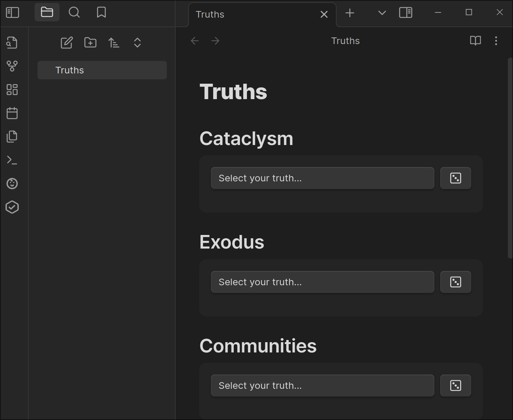The image size is (513, 420).
Task: Open Communities truth selection dropdown
Action: pos(323,385)
